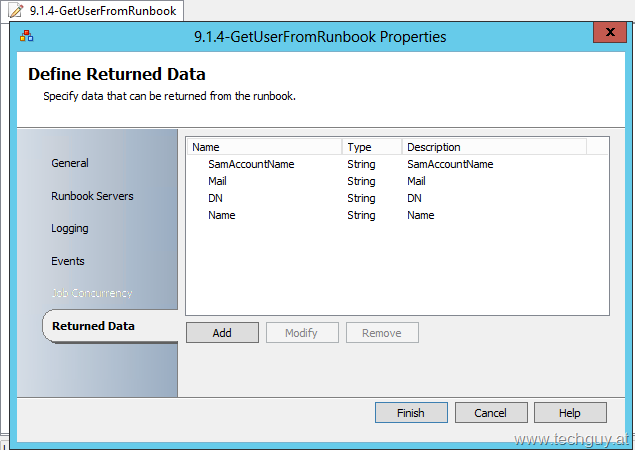Sort by the Type column header
Viewport: 635px width, 450px height.
point(372,147)
